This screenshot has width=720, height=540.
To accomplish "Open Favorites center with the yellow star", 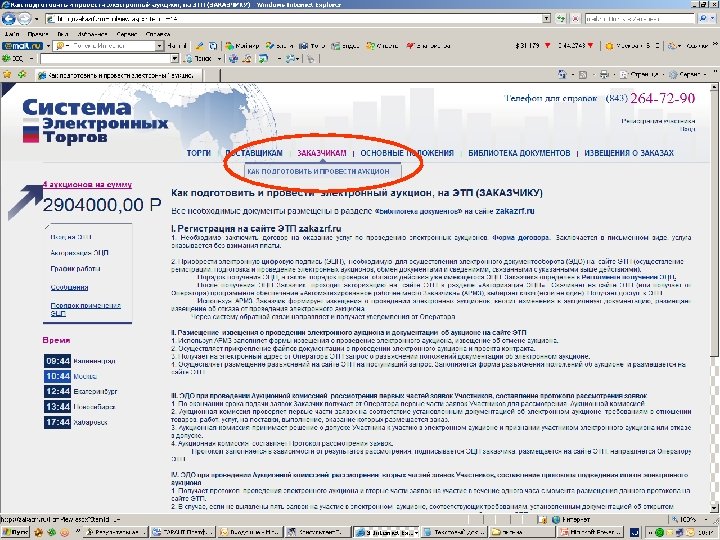I will point(7,74).
